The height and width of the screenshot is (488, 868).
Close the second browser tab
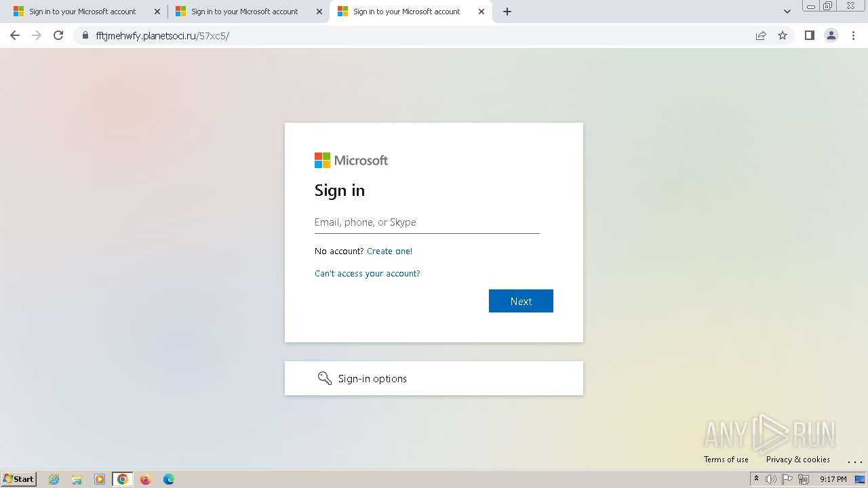[x=319, y=12]
